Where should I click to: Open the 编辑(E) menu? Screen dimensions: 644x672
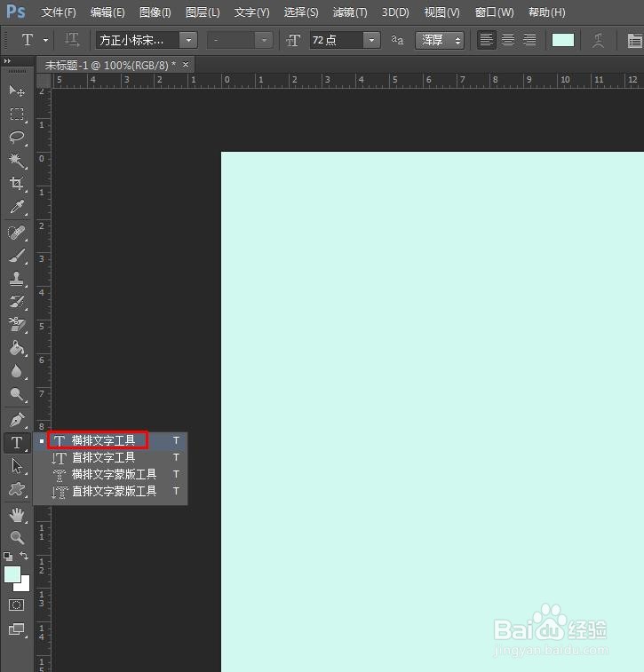pyautogui.click(x=107, y=12)
